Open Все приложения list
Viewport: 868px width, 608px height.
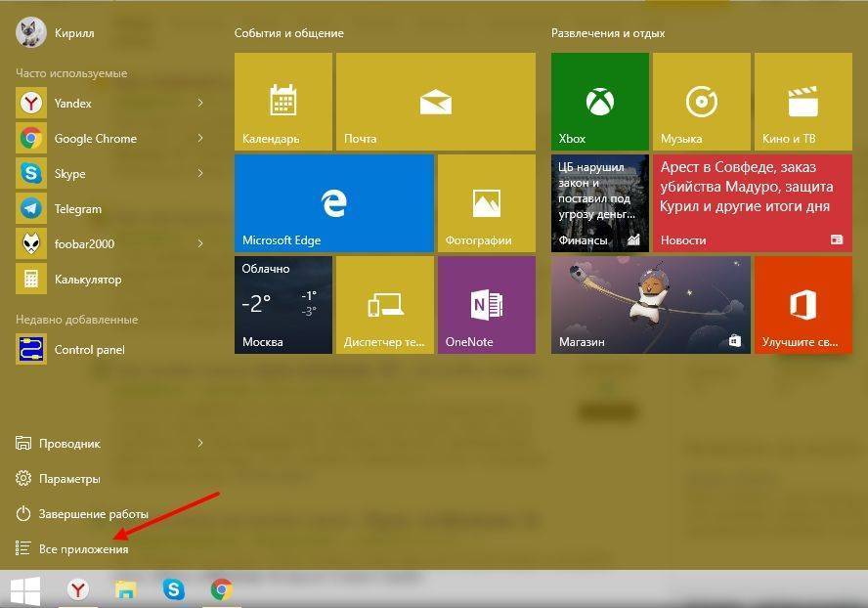click(83, 549)
